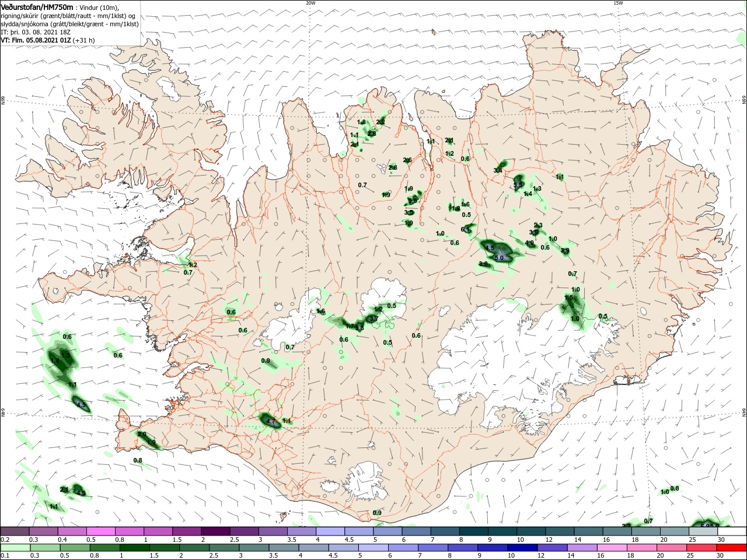Click the 3.0 value below the blue core
The height and width of the screenshot is (560, 747).
483,264
